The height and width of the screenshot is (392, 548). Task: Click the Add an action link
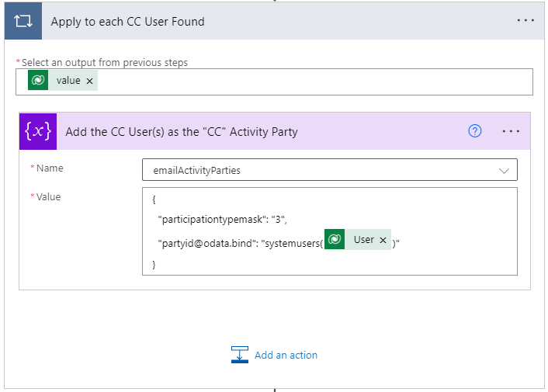286,355
